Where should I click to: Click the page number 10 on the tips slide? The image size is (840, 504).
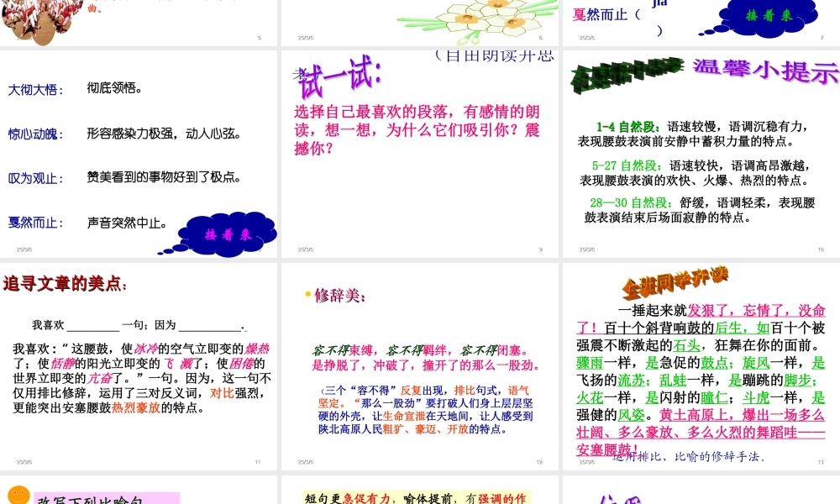tap(821, 249)
